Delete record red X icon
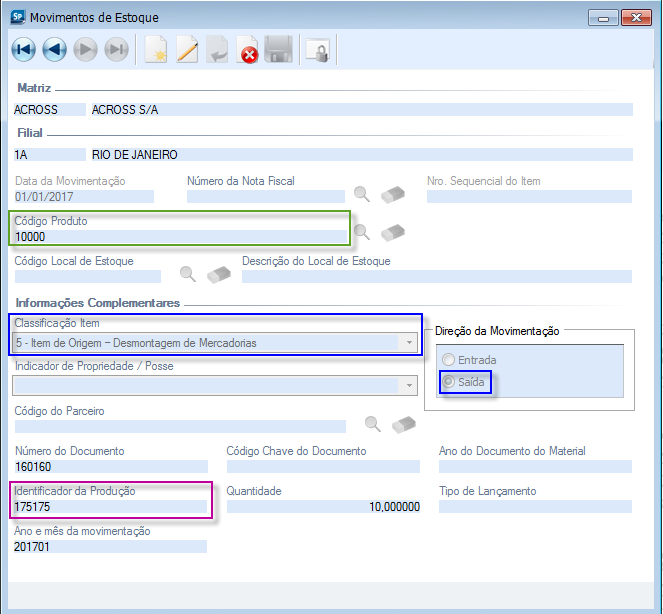Screen dimensions: 663x614 247,49
